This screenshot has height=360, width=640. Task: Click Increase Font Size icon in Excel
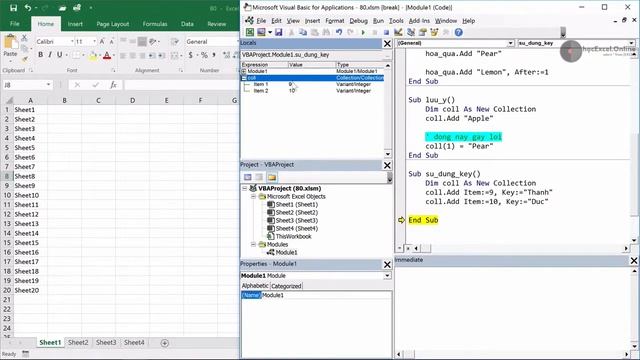pyautogui.click(x=102, y=41)
